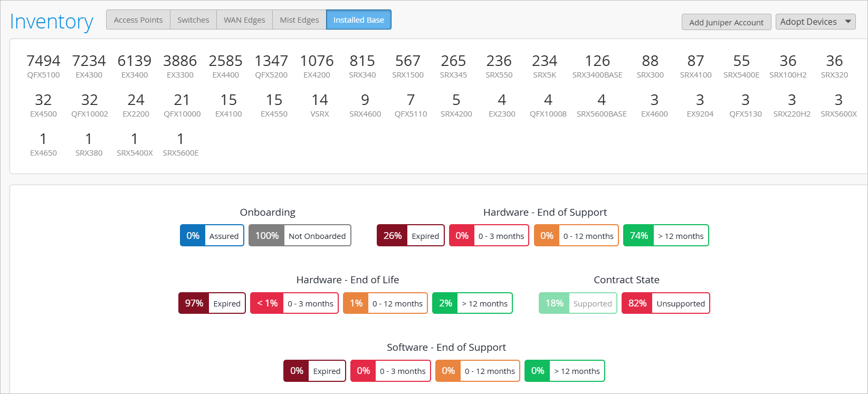The image size is (868, 394).
Task: Filter by the Onboarding Assured badge
Action: pyautogui.click(x=212, y=236)
